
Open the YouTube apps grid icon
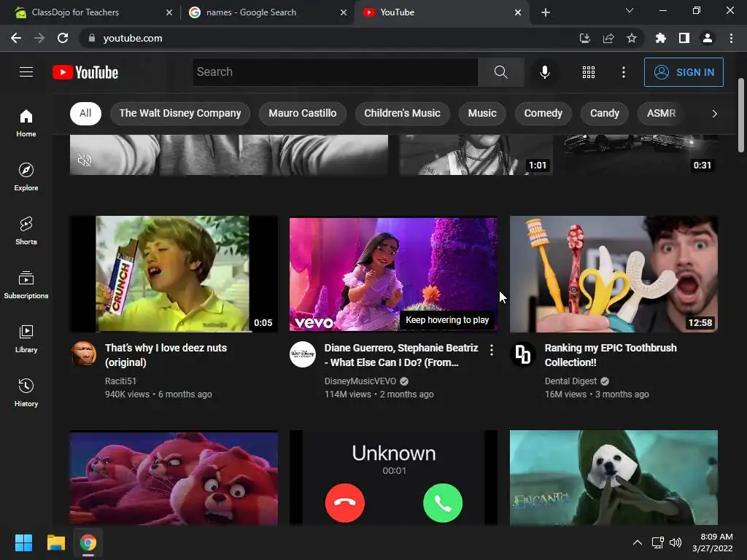(589, 72)
